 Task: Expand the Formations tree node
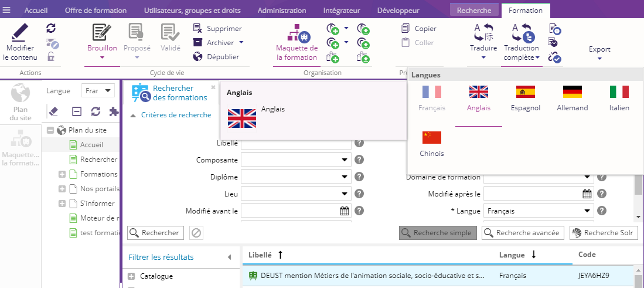coord(62,174)
